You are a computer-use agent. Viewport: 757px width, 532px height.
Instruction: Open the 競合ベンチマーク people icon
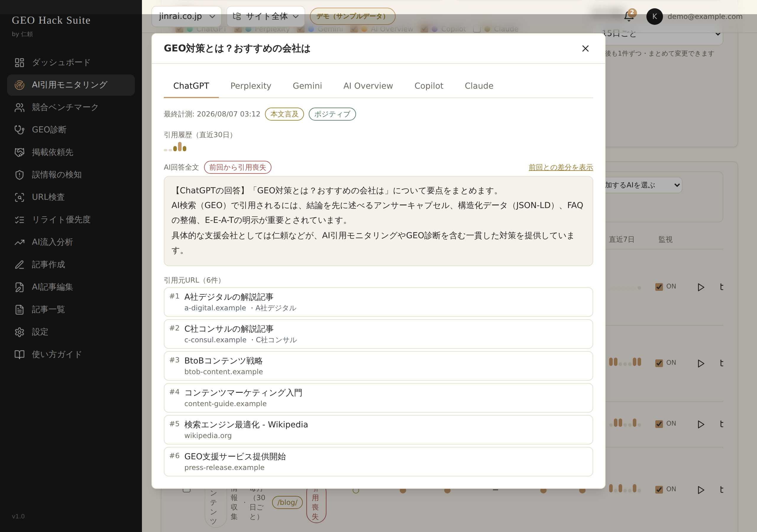(x=20, y=108)
